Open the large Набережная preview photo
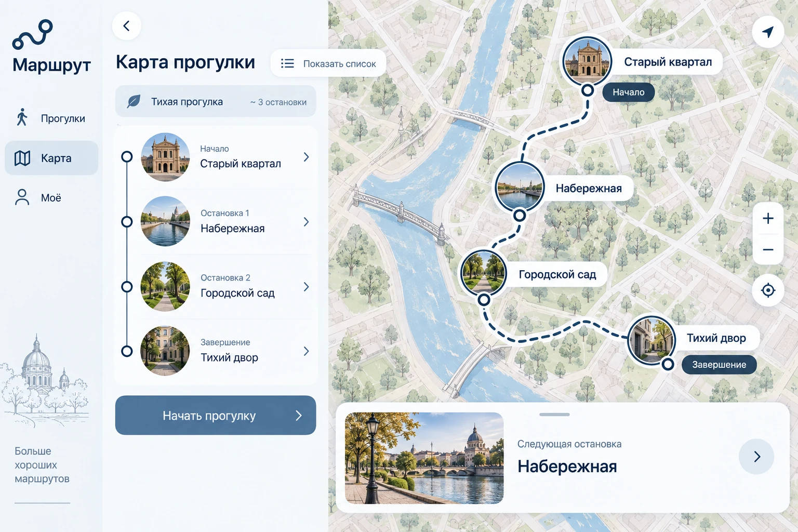798x532 pixels. (x=424, y=458)
